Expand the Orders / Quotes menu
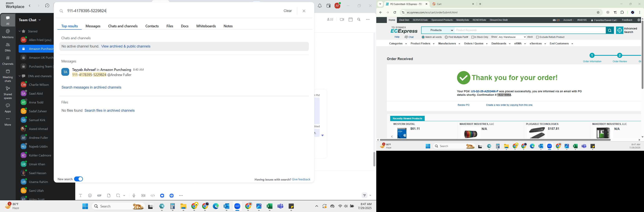The height and width of the screenshot is (212, 644). [475, 44]
